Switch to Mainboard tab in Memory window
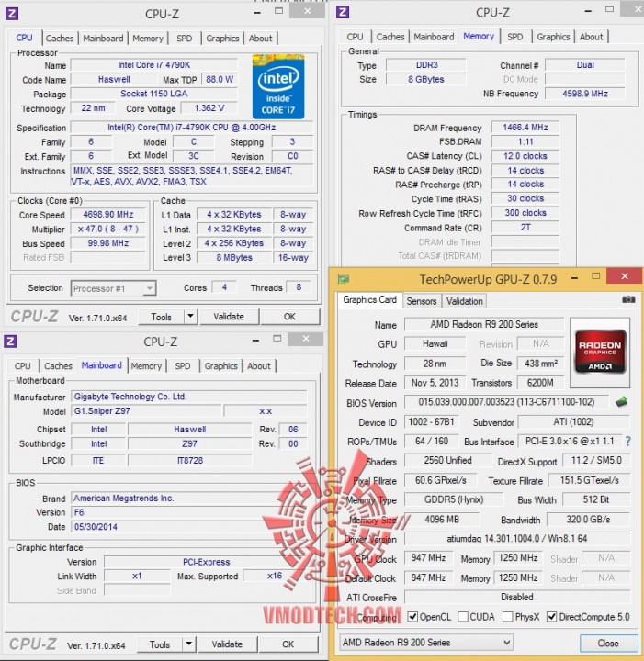644x661 pixels. [x=434, y=37]
